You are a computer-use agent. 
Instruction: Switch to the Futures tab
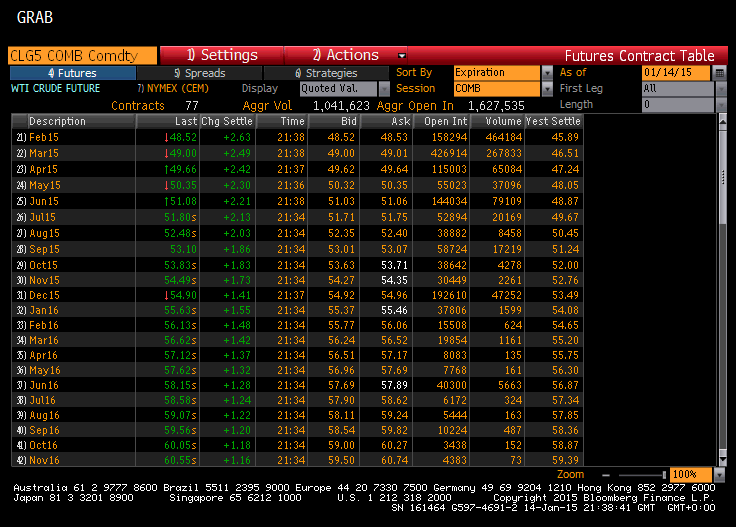(73, 73)
